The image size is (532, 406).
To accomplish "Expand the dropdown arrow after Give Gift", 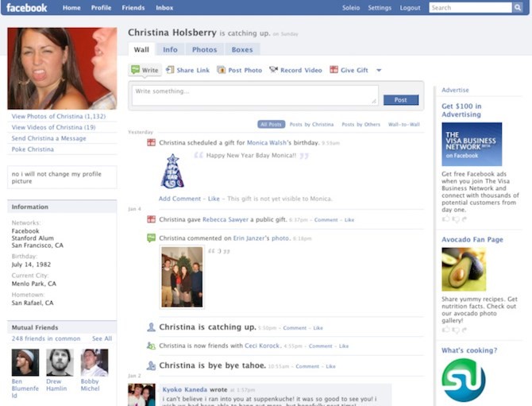I will coord(379,70).
